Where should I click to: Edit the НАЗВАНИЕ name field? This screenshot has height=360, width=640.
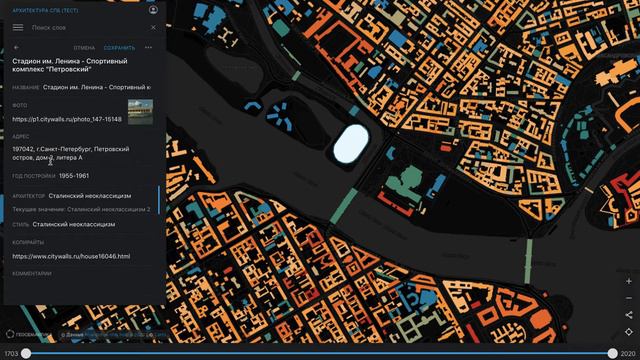click(97, 87)
